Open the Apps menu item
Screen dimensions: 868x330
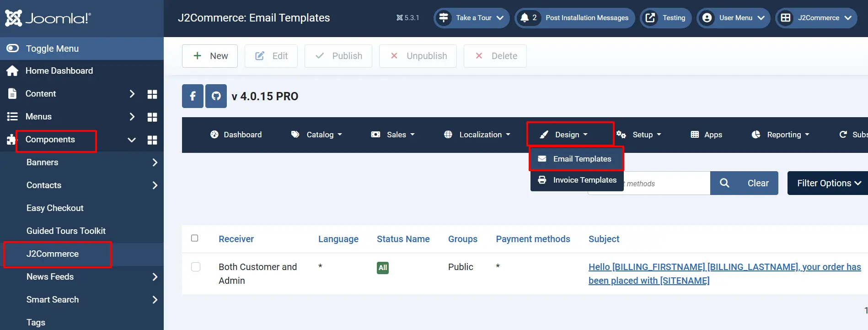[707, 135]
